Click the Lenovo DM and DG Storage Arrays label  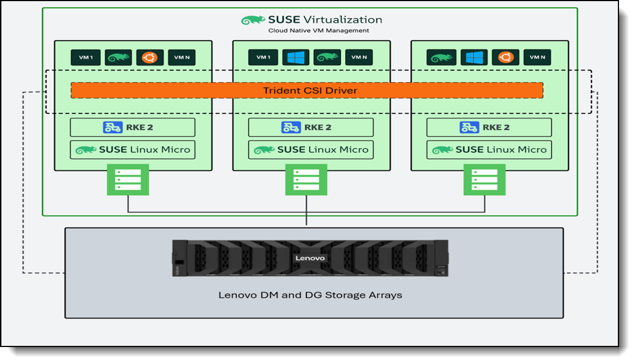point(310,295)
